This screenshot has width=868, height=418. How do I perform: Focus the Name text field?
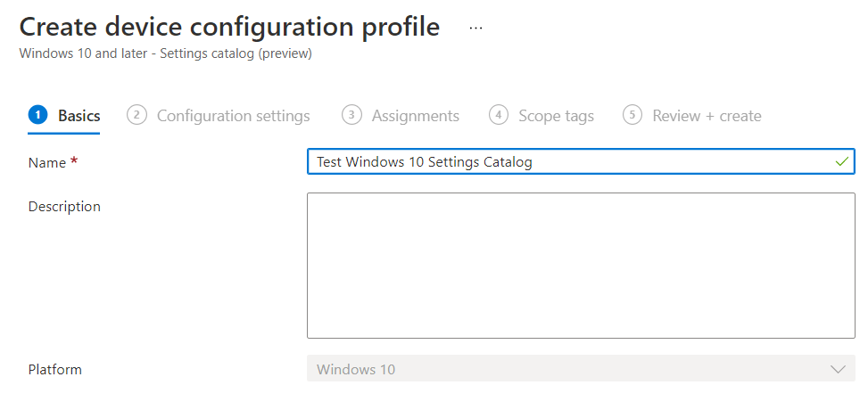571,162
